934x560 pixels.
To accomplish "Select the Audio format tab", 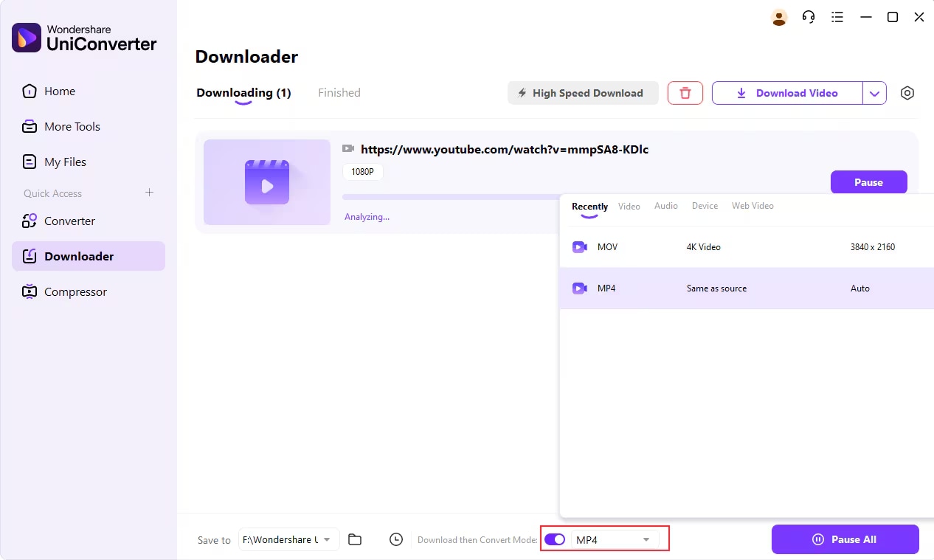I will pos(666,206).
